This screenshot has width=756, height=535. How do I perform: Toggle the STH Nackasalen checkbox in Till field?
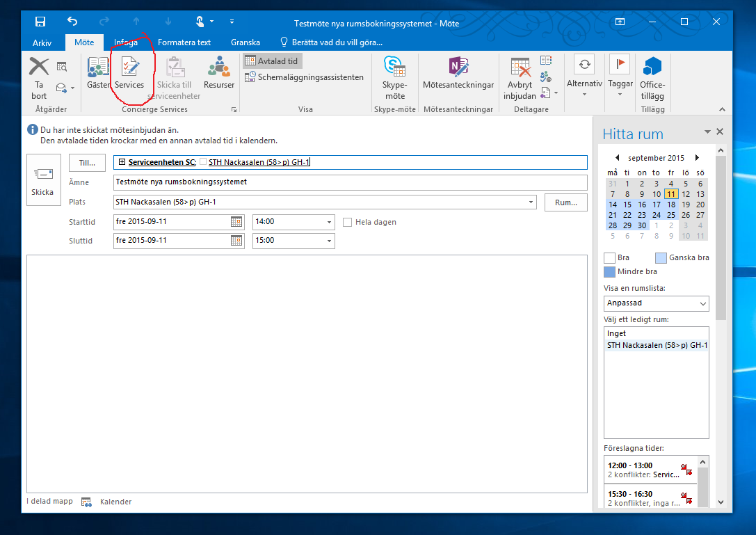point(203,161)
